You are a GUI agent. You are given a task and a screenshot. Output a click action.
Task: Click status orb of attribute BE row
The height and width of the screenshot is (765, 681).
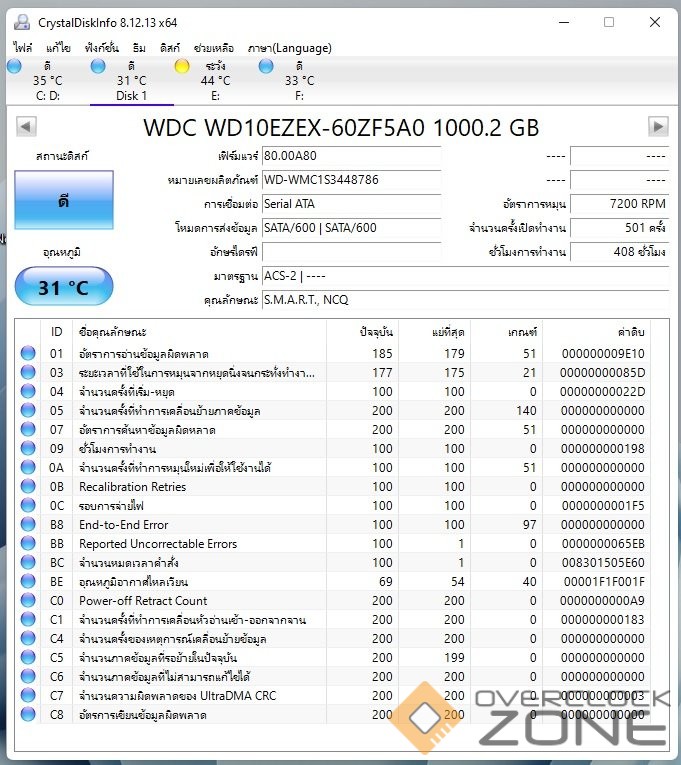point(28,582)
